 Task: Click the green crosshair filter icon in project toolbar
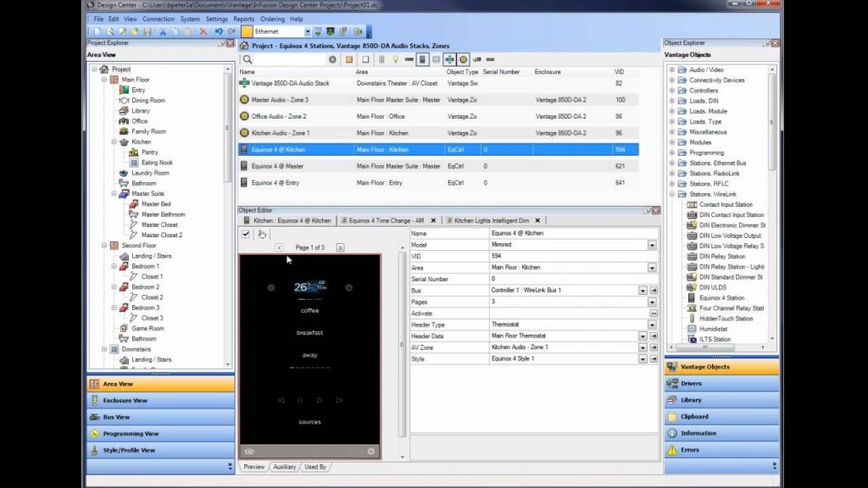coord(452,59)
